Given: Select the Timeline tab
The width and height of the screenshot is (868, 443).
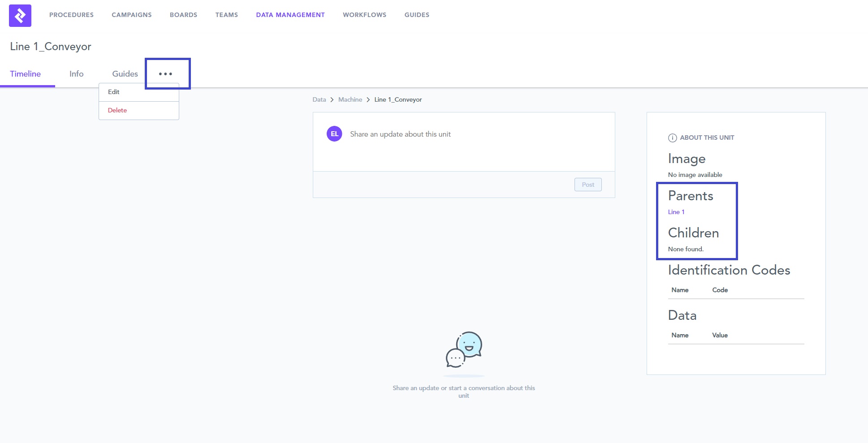Looking at the screenshot, I should click(x=26, y=74).
